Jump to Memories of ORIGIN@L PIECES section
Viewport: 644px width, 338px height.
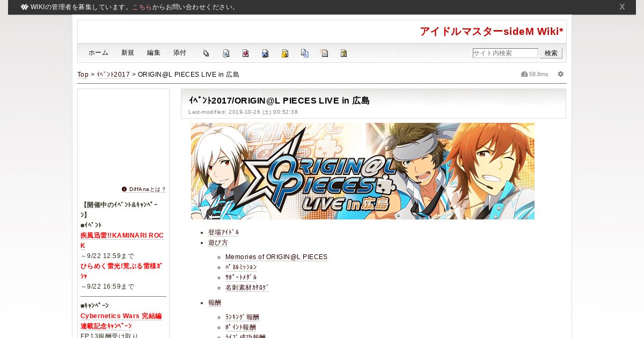pos(276,257)
